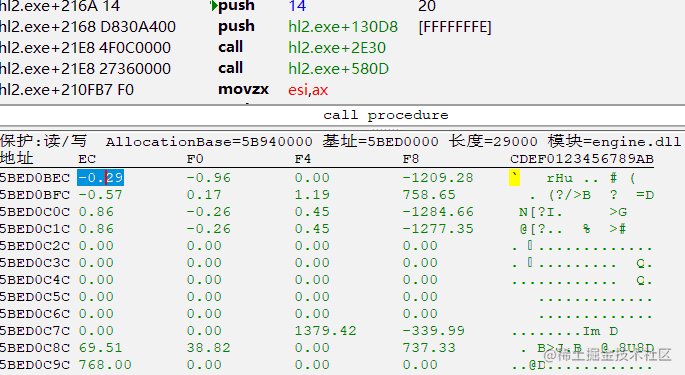Click the movzx mnemonic
The height and width of the screenshot is (375, 685).
point(243,90)
